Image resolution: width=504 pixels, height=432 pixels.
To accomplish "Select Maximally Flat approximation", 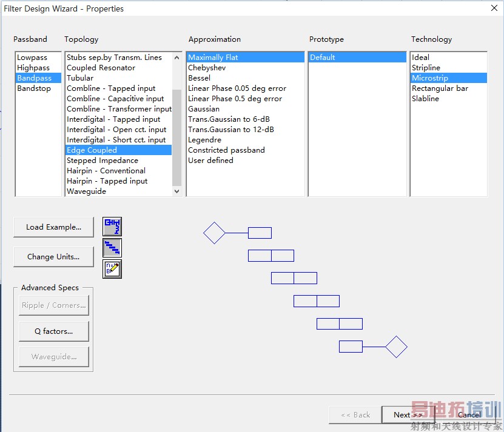I will pos(245,58).
